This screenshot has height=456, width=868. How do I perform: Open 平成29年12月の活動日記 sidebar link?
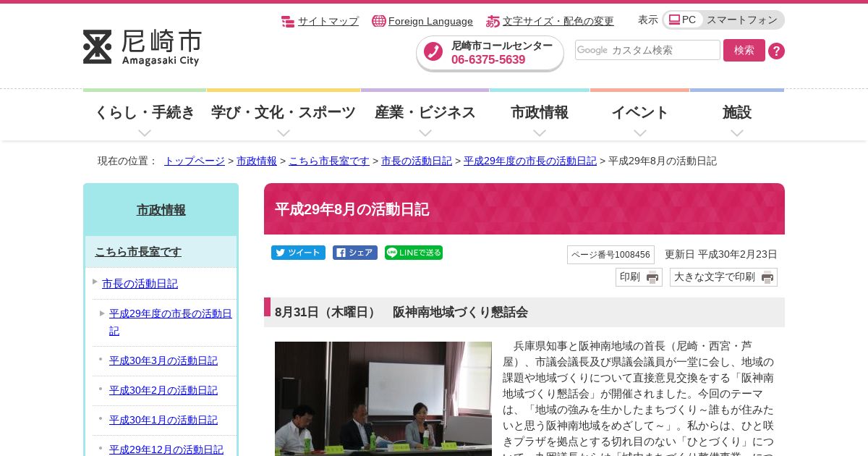[x=166, y=449]
